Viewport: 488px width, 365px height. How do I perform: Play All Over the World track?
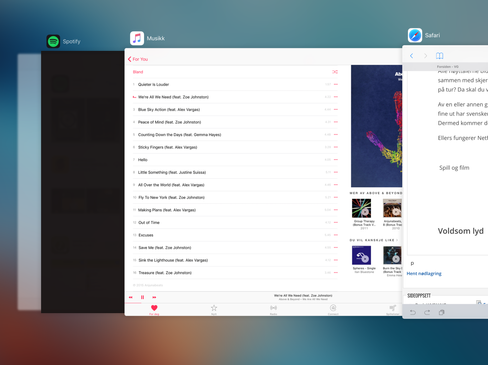coord(236,185)
